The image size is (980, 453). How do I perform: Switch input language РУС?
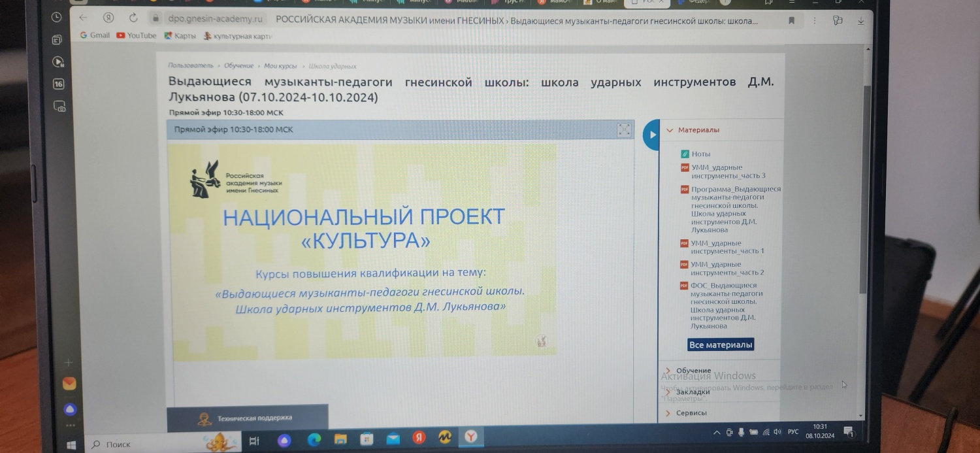coord(793,431)
